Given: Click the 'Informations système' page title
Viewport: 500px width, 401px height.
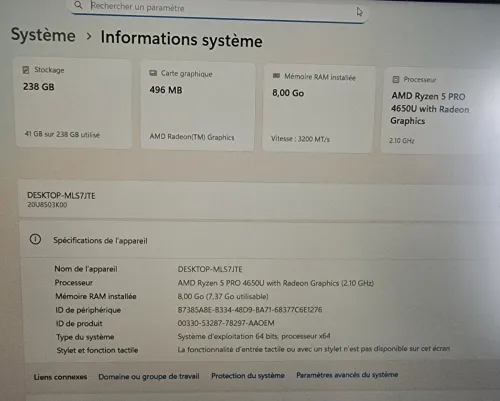Looking at the screenshot, I should click(182, 39).
